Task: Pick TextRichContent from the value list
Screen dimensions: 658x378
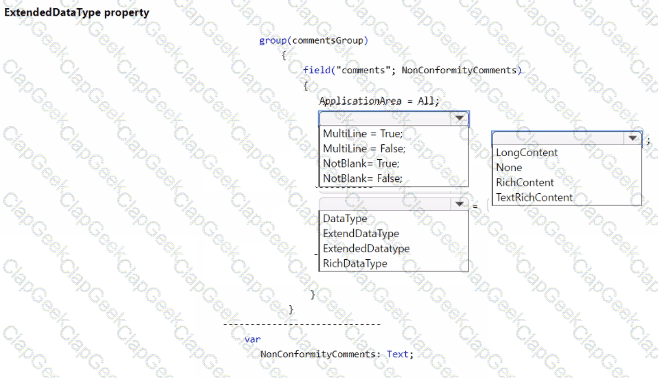Action: 534,198
